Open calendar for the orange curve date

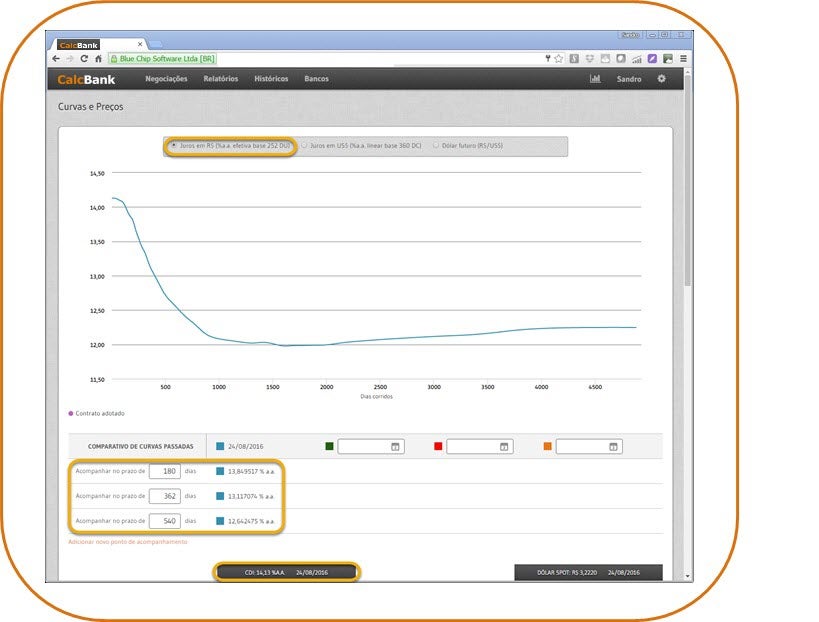coord(613,447)
